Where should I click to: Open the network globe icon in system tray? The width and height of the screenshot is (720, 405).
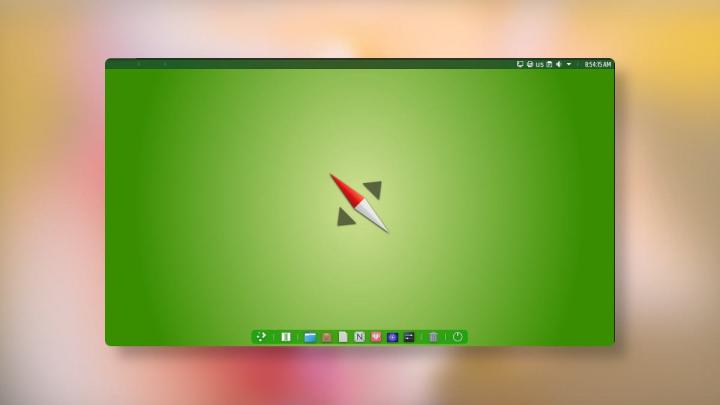click(530, 64)
